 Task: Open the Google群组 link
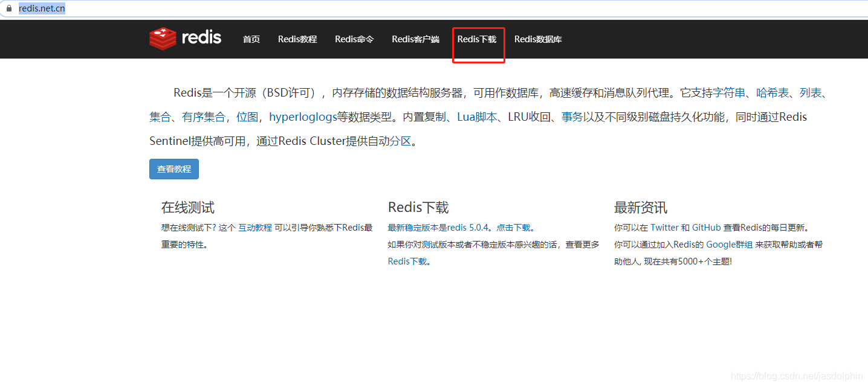[730, 245]
